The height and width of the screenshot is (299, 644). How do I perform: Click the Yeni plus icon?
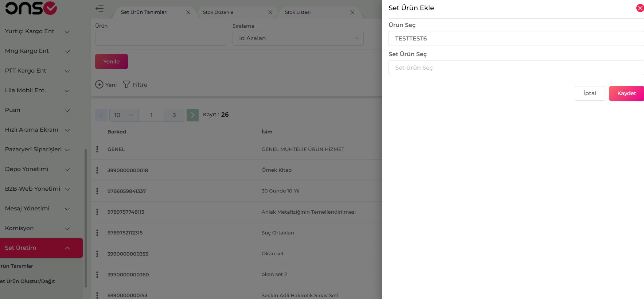(x=99, y=85)
